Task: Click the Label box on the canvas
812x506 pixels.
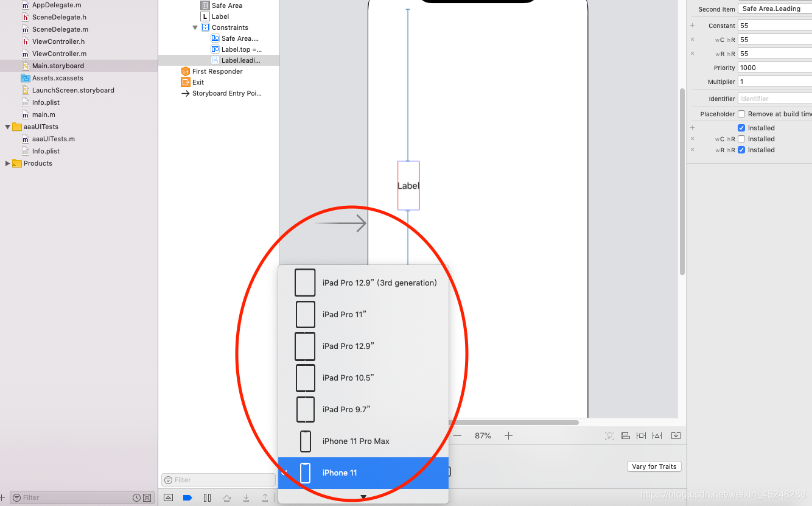Action: tap(408, 186)
